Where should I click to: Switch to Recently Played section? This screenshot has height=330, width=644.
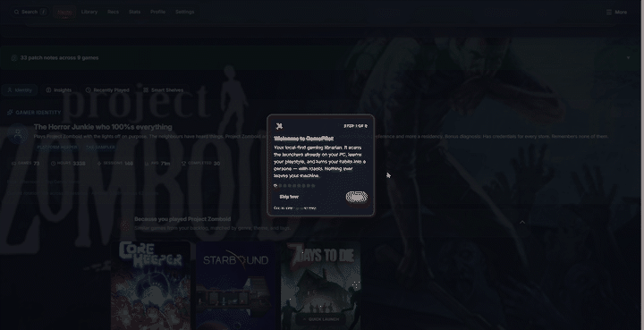[107, 90]
